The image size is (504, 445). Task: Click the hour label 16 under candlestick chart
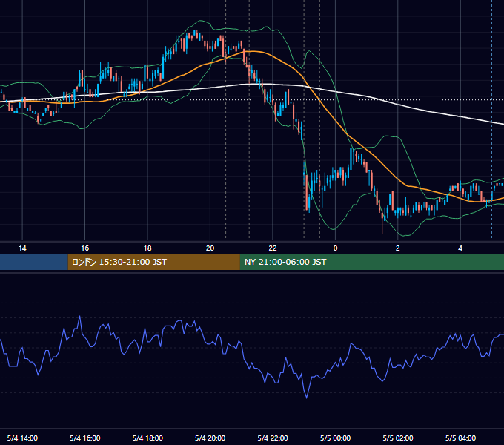point(84,248)
